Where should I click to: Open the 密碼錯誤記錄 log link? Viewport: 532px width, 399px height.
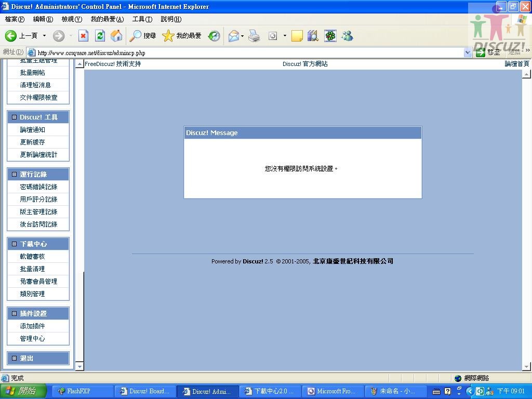[38, 187]
